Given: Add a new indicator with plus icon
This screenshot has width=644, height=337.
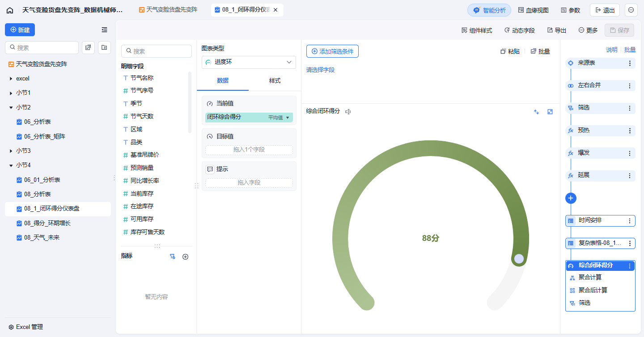Looking at the screenshot, I should 186,257.
